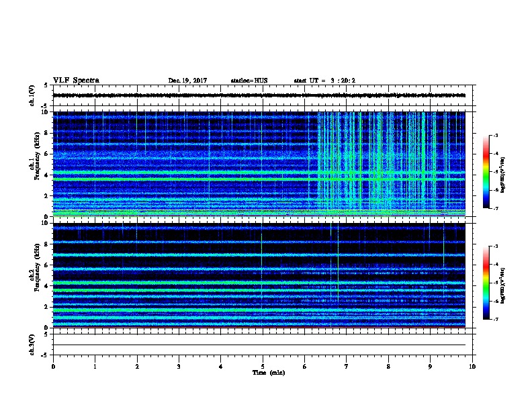Select the "start UT = 3 : 20: 2" text

[x=324, y=81]
